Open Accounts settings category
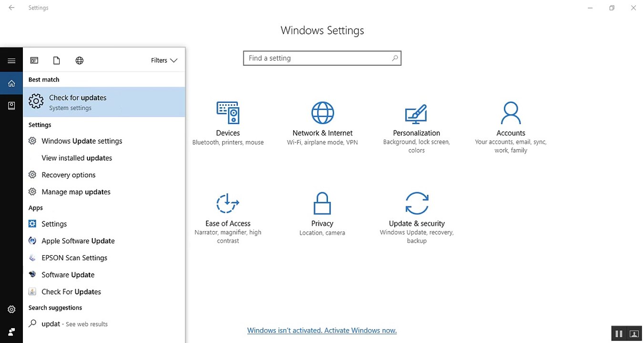 [511, 127]
